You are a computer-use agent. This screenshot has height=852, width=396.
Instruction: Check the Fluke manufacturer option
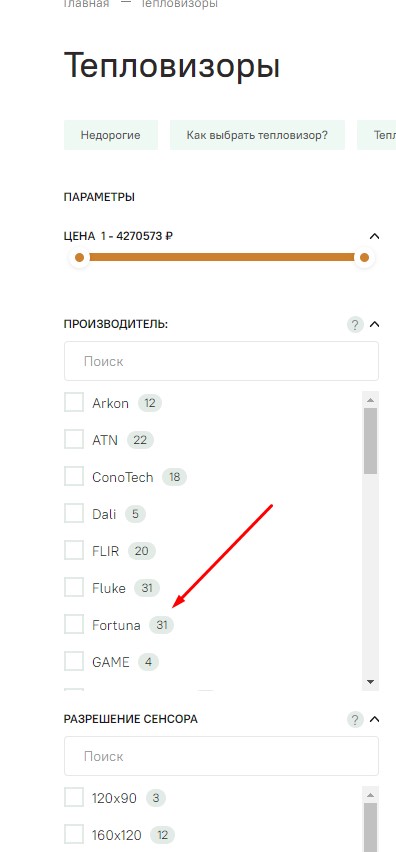point(74,587)
